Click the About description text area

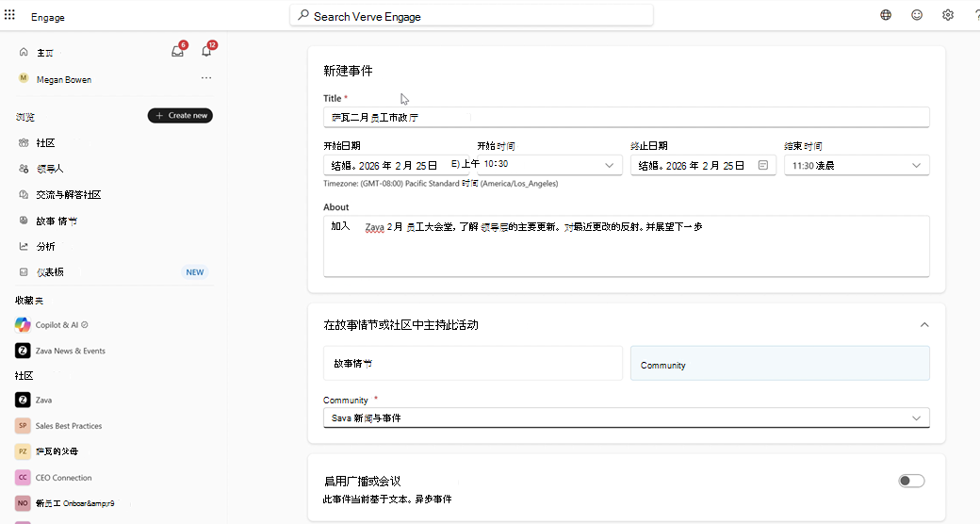click(x=627, y=246)
